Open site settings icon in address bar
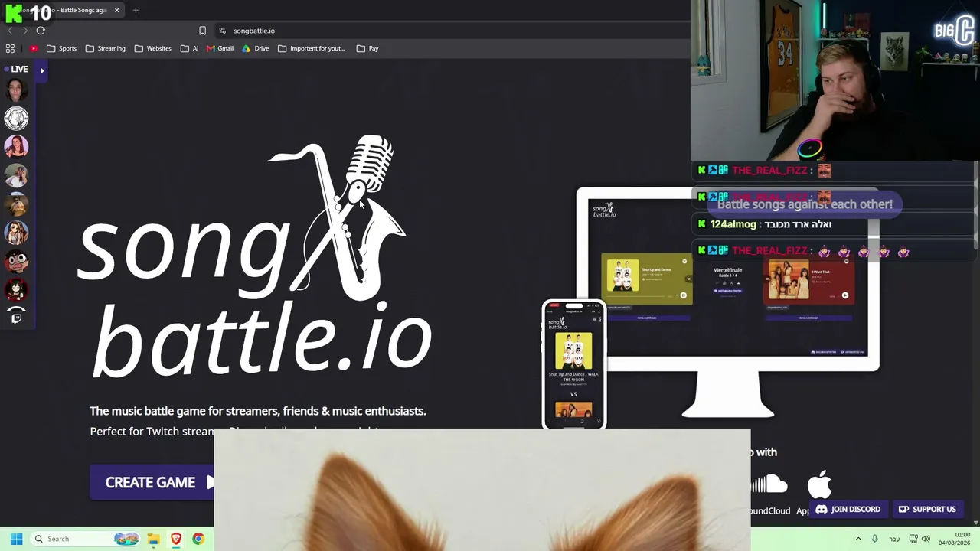The width and height of the screenshot is (980, 551). pos(222,31)
